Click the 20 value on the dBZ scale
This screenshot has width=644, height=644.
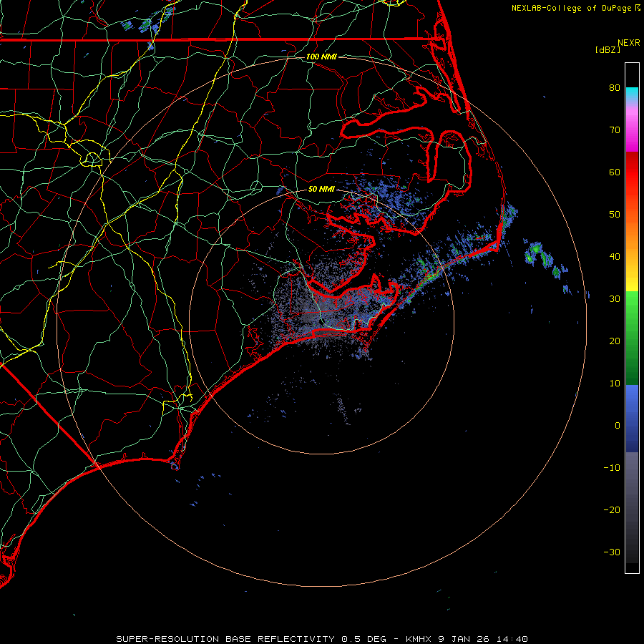coord(615,341)
